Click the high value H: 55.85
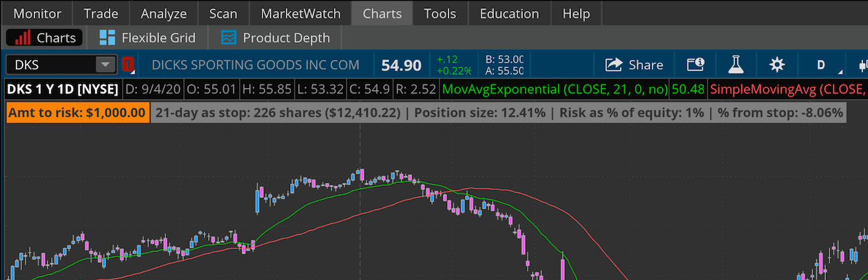Viewport: 868px width, 280px height. pos(267,89)
